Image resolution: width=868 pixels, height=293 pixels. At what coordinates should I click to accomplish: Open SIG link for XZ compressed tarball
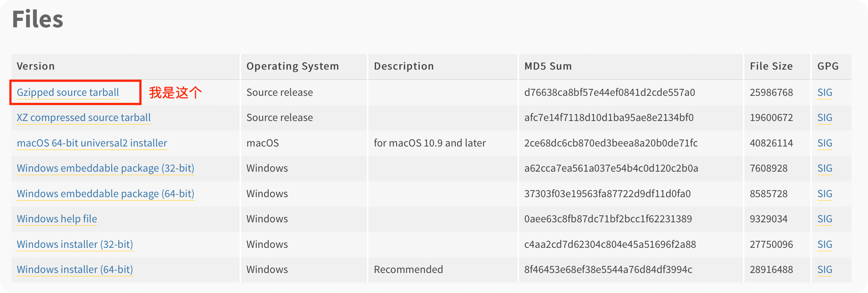(825, 118)
